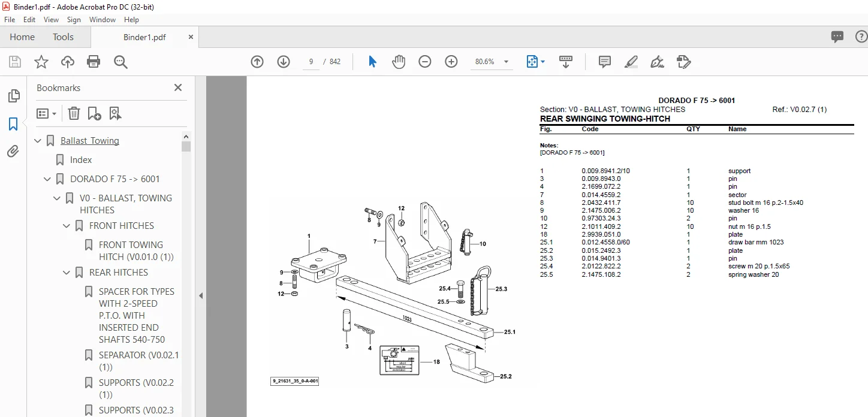This screenshot has width=868, height=417.
Task: Select the highlight text pen tool
Action: (631, 62)
